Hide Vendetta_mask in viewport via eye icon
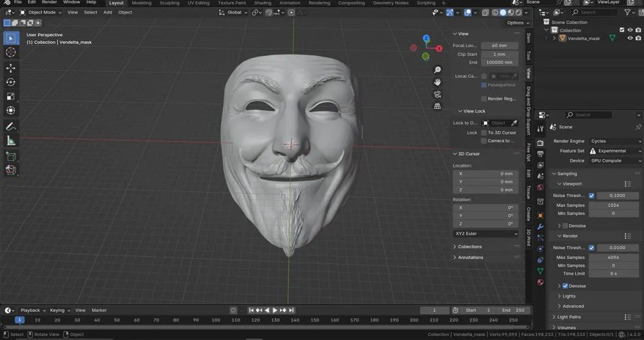The image size is (644, 340). (630, 38)
